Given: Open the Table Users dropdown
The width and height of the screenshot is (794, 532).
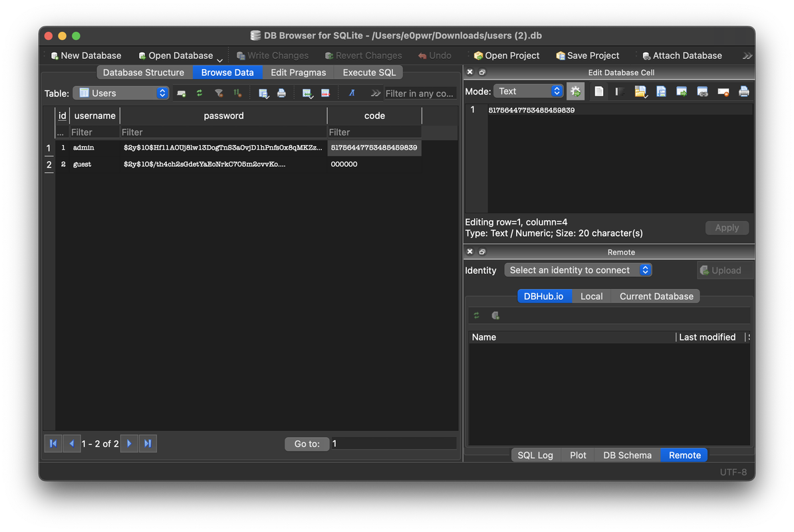Looking at the screenshot, I should [x=121, y=93].
